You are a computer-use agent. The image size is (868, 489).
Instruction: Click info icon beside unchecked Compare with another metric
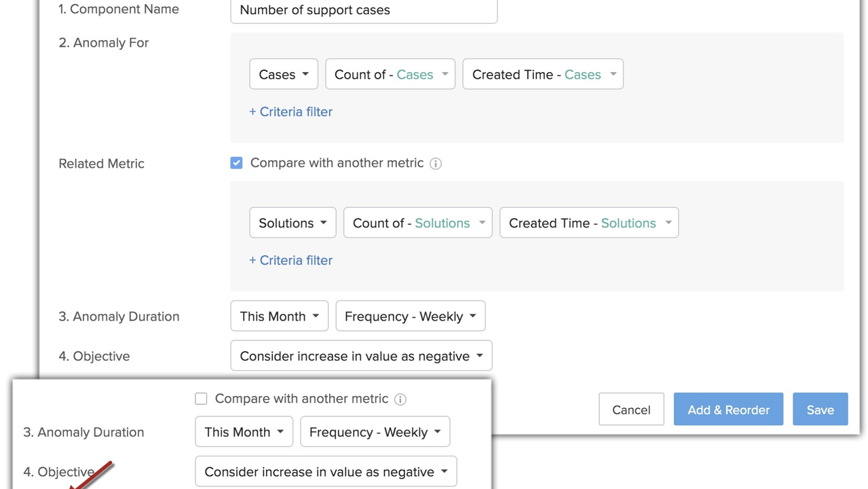(x=400, y=399)
